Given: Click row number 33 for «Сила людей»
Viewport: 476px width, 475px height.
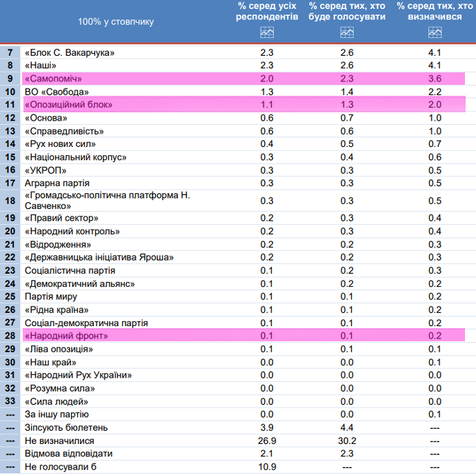Looking at the screenshot, I should (10, 401).
